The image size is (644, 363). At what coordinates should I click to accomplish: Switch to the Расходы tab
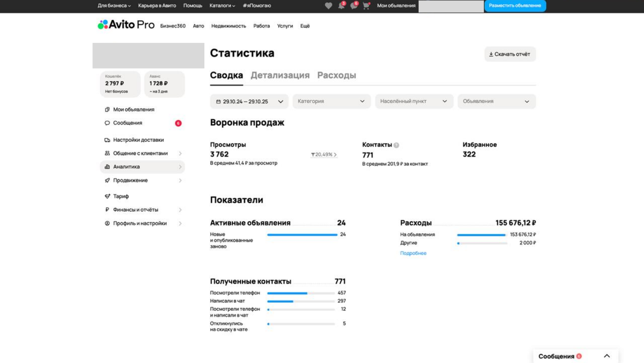coord(337,75)
